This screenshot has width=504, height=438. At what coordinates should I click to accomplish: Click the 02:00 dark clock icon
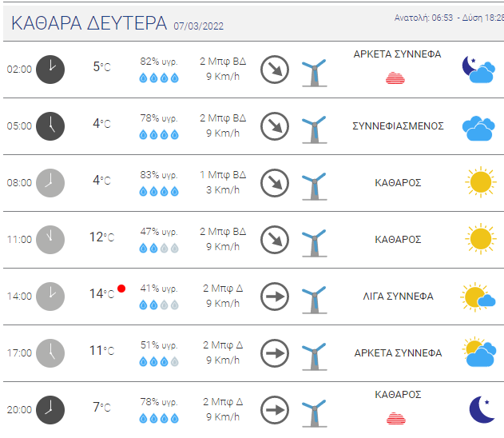(x=50, y=70)
